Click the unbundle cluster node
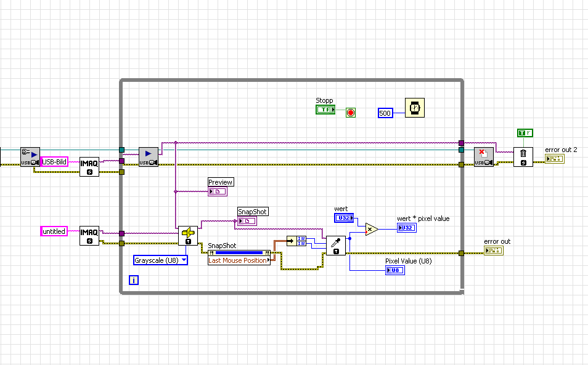This screenshot has height=365, width=588. click(296, 241)
